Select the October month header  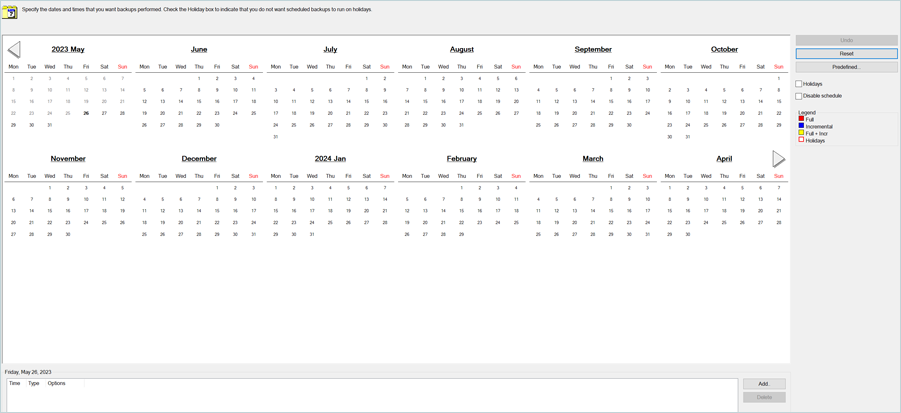coord(724,49)
